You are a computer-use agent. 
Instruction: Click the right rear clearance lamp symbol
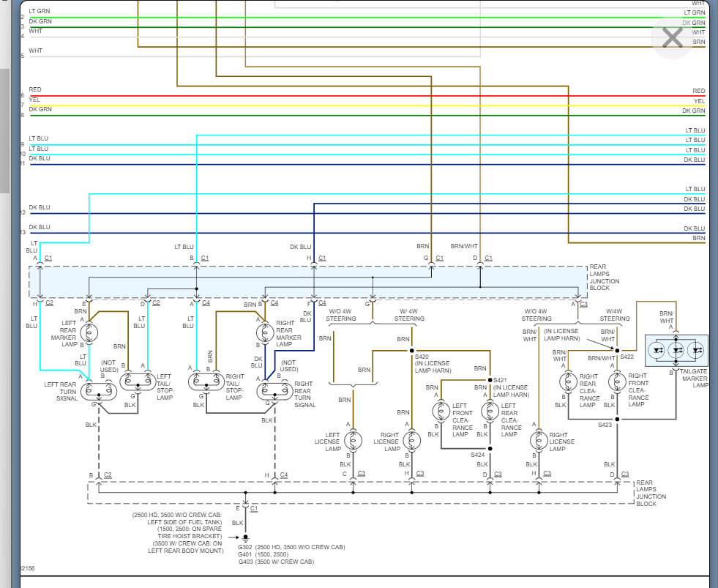pos(568,382)
